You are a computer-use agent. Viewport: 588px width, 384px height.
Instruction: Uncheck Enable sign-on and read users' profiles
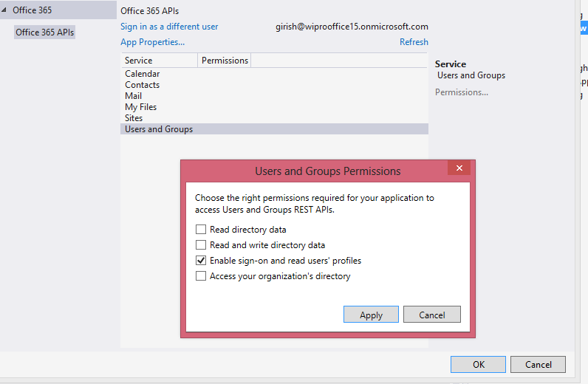(x=201, y=261)
